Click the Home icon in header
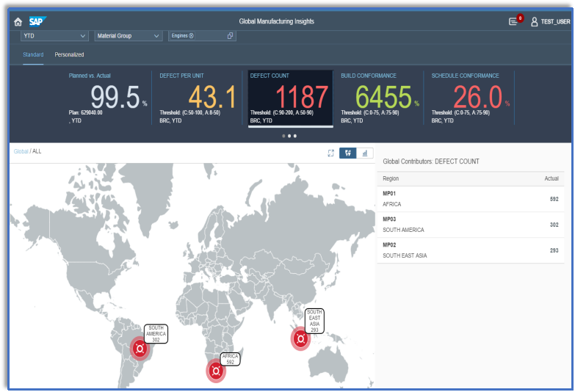 [18, 22]
